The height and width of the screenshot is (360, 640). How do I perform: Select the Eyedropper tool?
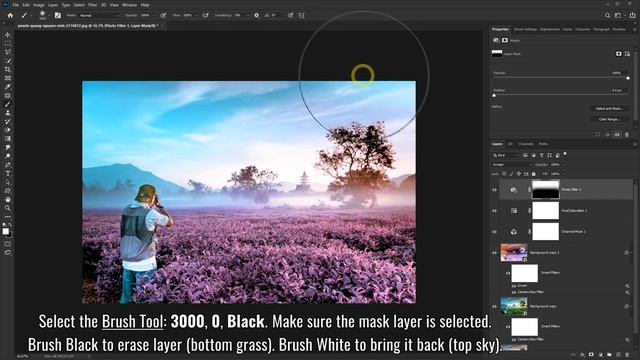pyautogui.click(x=7, y=87)
